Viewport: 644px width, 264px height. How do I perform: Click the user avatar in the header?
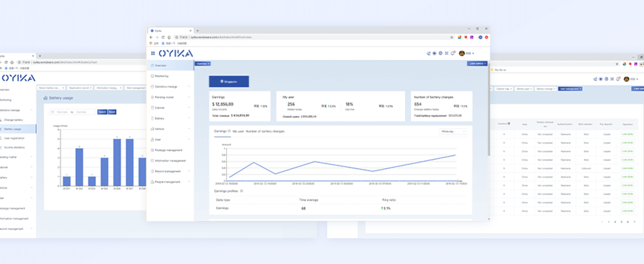coord(462,54)
